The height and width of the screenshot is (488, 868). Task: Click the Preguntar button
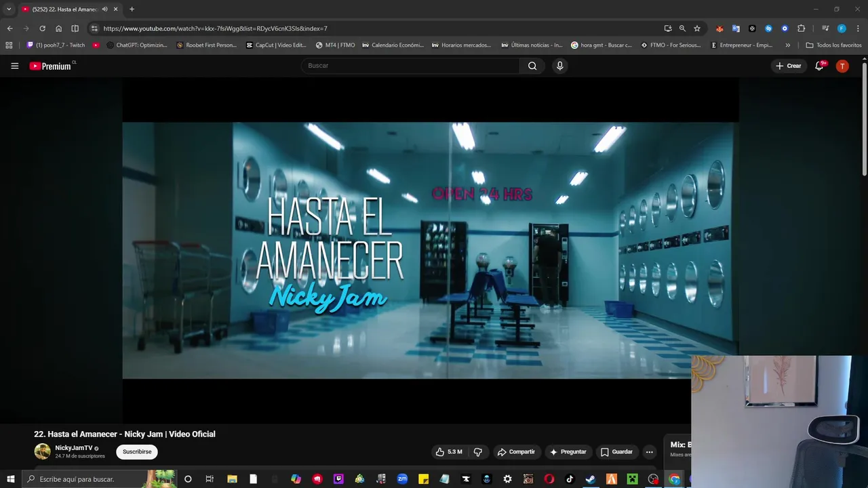tap(568, 452)
